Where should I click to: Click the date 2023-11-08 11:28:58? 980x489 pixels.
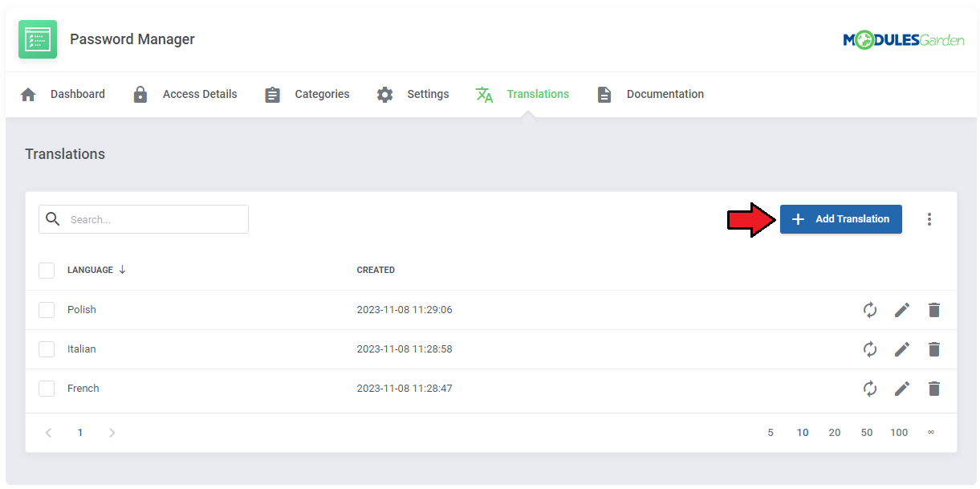tap(405, 349)
